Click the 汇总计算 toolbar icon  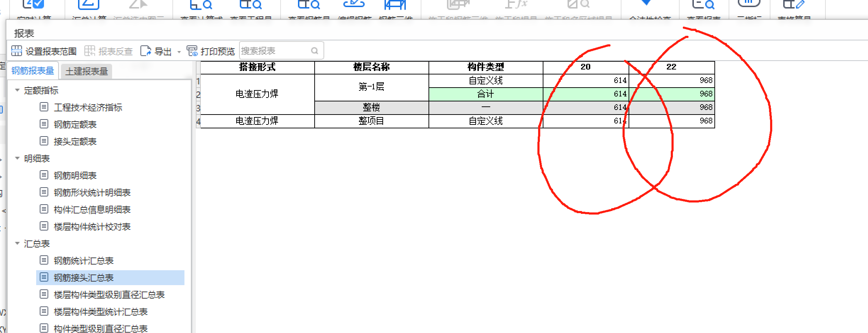click(x=89, y=4)
